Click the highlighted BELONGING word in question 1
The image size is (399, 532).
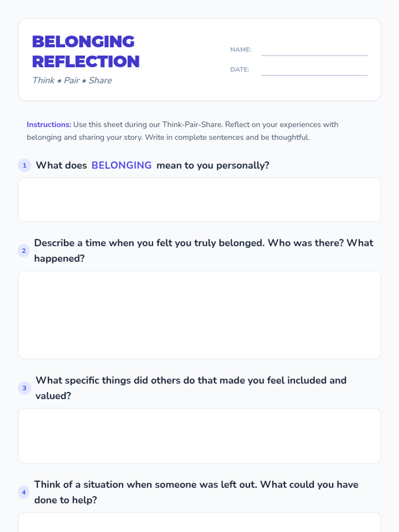[121, 165]
